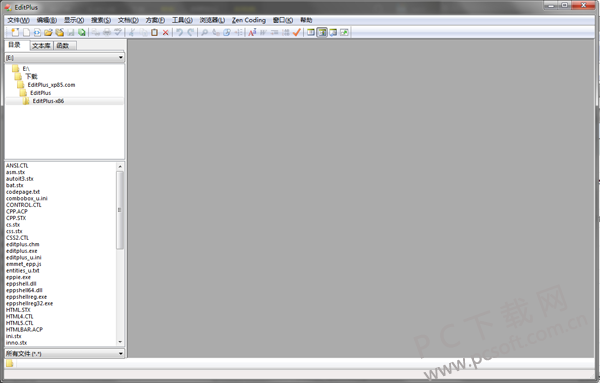Click the Paste clipboard icon
Viewport: 600px width, 383px height.
tap(154, 33)
